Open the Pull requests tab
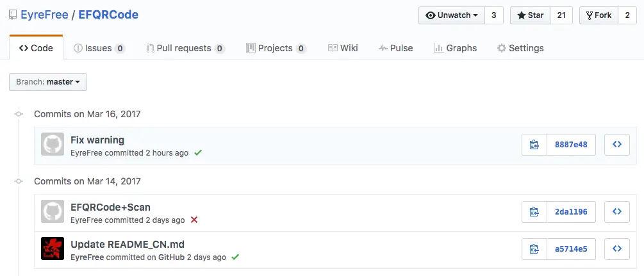This screenshot has width=644, height=276. [185, 48]
